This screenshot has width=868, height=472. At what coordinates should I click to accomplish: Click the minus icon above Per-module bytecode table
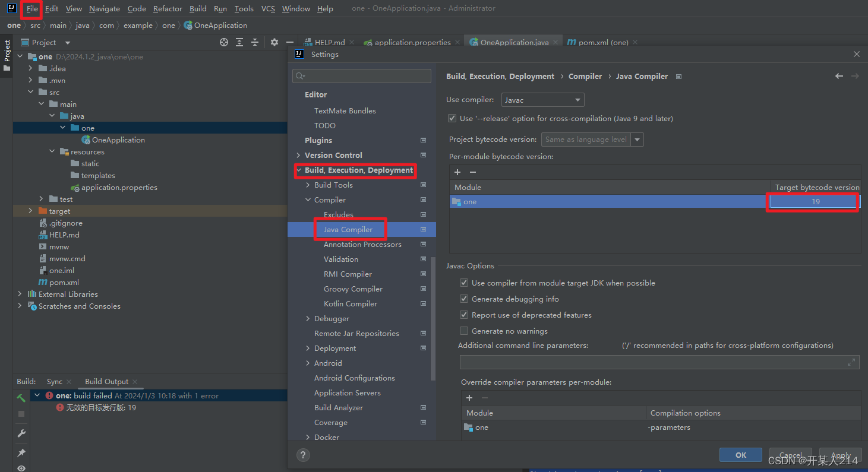(x=473, y=172)
